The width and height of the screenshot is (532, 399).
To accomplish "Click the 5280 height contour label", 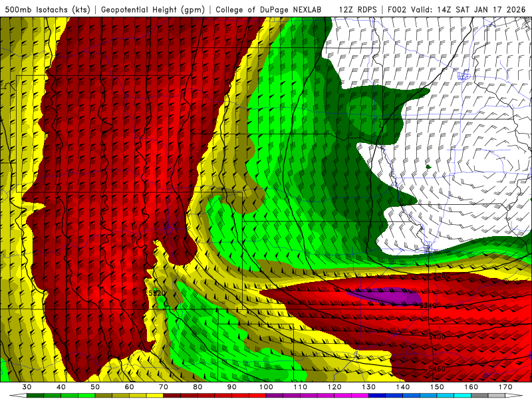I will [442, 275].
